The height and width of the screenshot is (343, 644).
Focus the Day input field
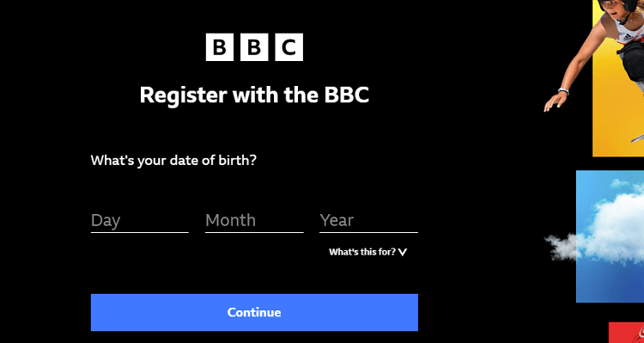point(140,220)
